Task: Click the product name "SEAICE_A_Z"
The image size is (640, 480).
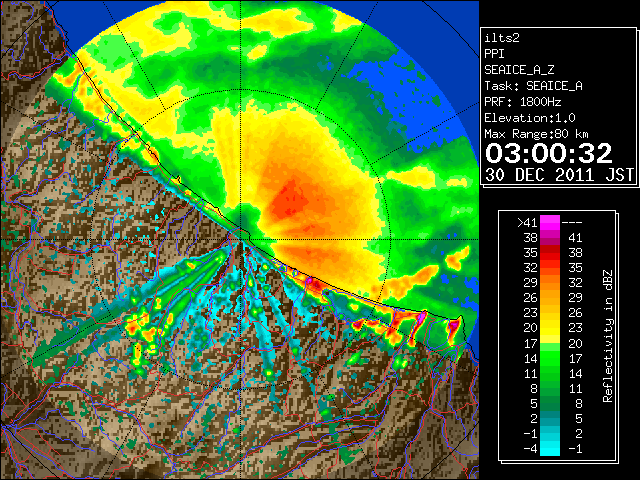Action: [x=519, y=70]
